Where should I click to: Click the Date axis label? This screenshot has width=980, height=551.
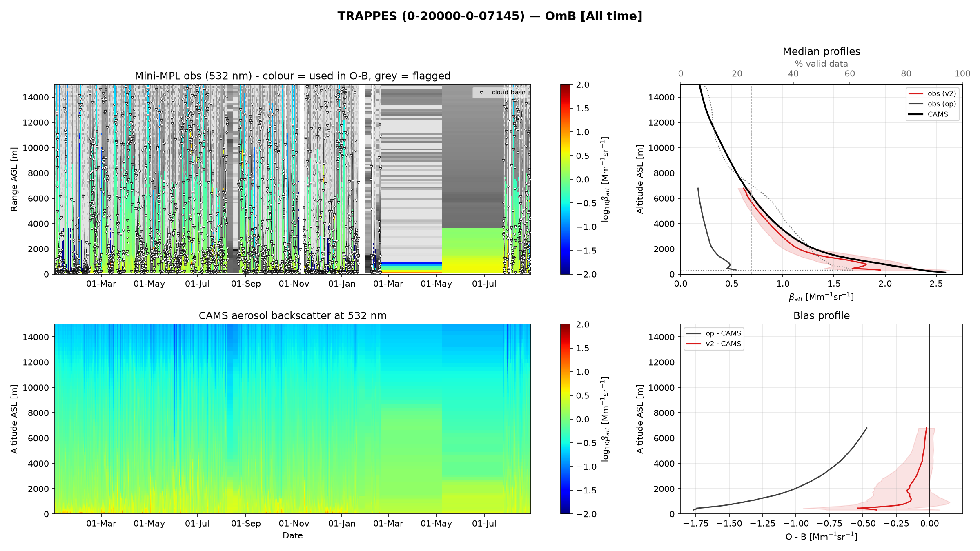click(x=292, y=535)
